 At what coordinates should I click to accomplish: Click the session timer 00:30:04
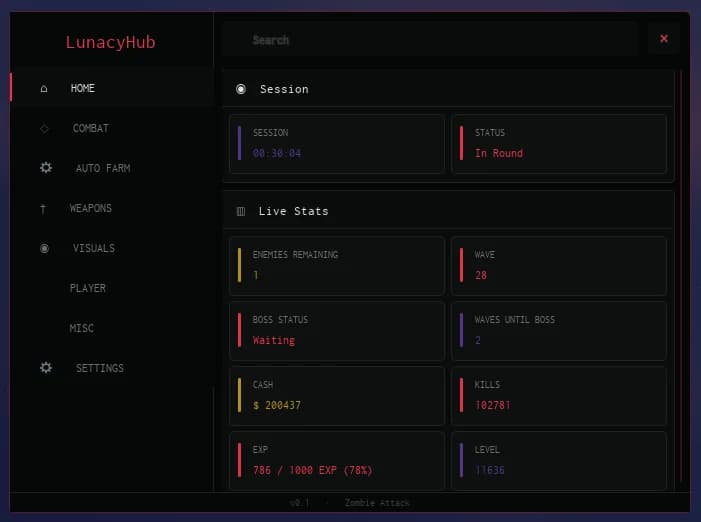(277, 153)
